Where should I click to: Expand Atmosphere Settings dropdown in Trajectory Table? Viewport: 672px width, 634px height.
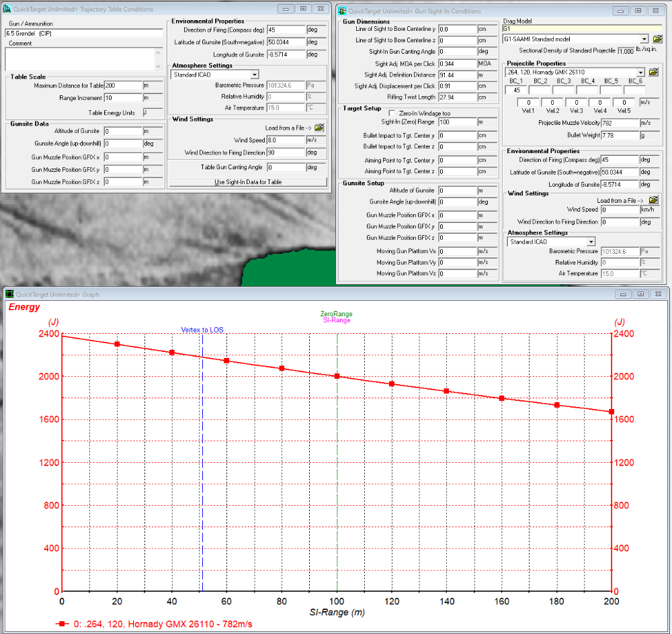point(255,75)
